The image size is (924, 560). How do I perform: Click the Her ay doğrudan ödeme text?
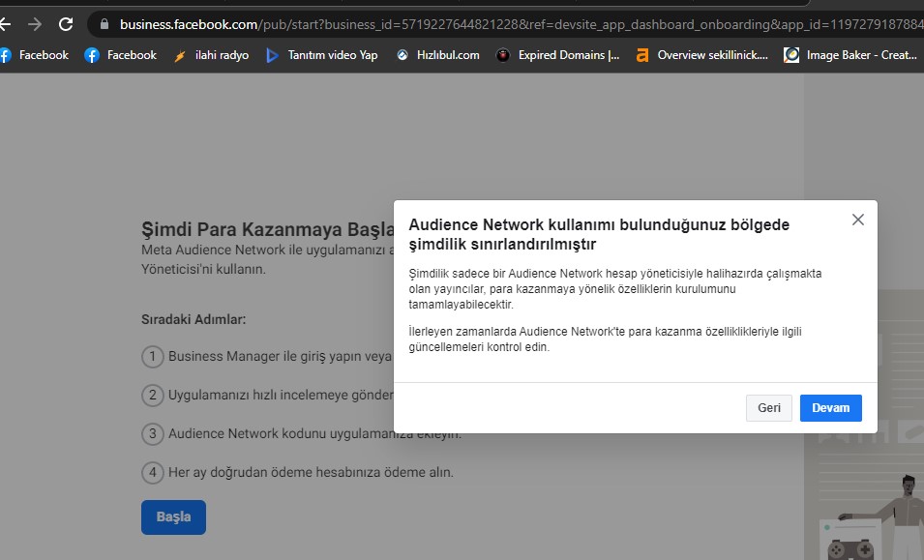click(311, 472)
